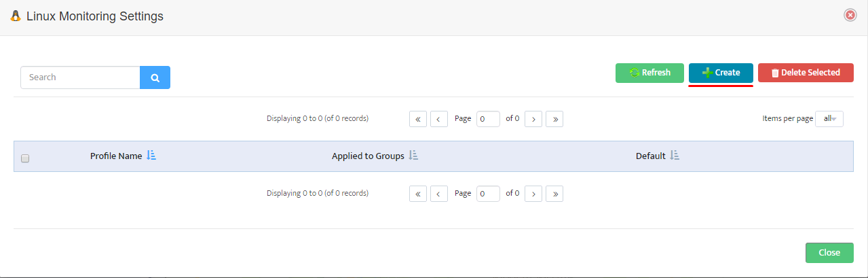The width and height of the screenshot is (868, 278).
Task: Click the magnifier search button
Action: [155, 77]
